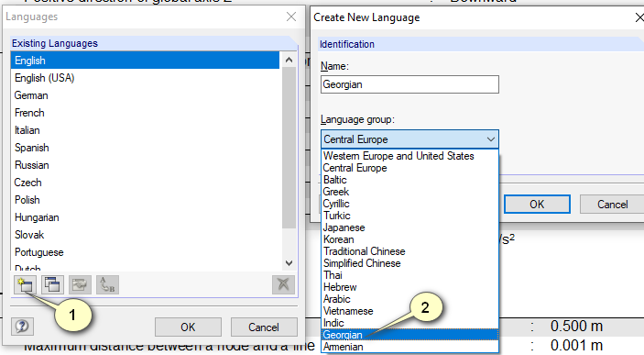This screenshot has width=644, height=355.
Task: Close the Create New Language dialog
Action: pos(639,17)
